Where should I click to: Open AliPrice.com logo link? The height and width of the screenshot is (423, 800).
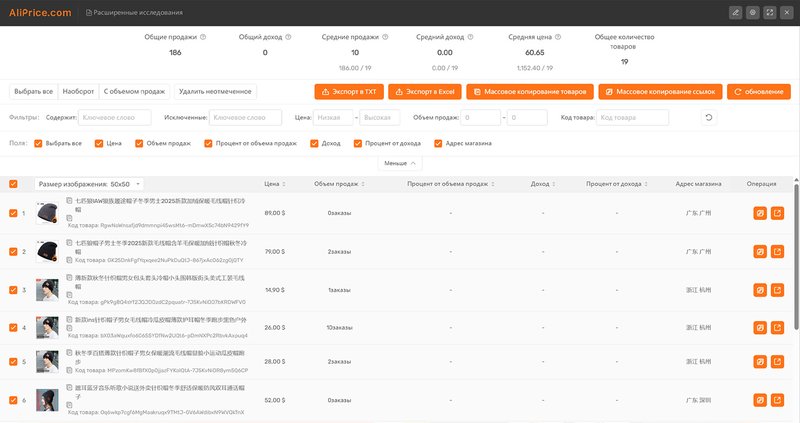[40, 13]
